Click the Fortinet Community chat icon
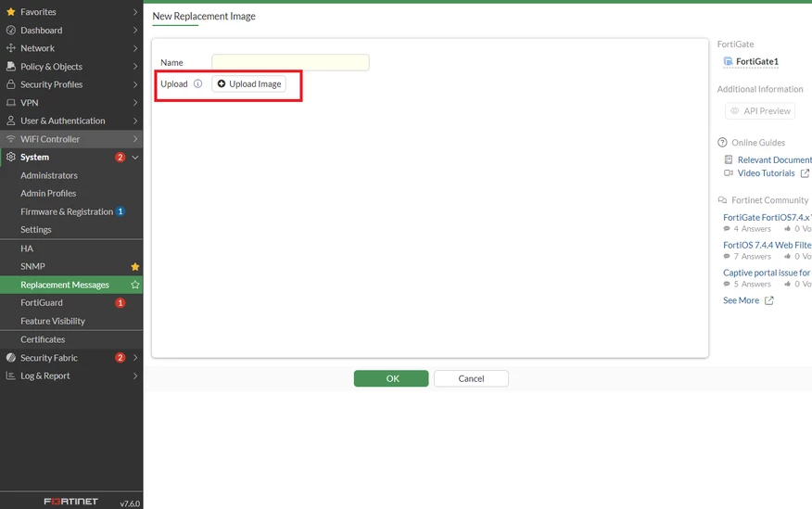The width and height of the screenshot is (812, 509). [722, 200]
